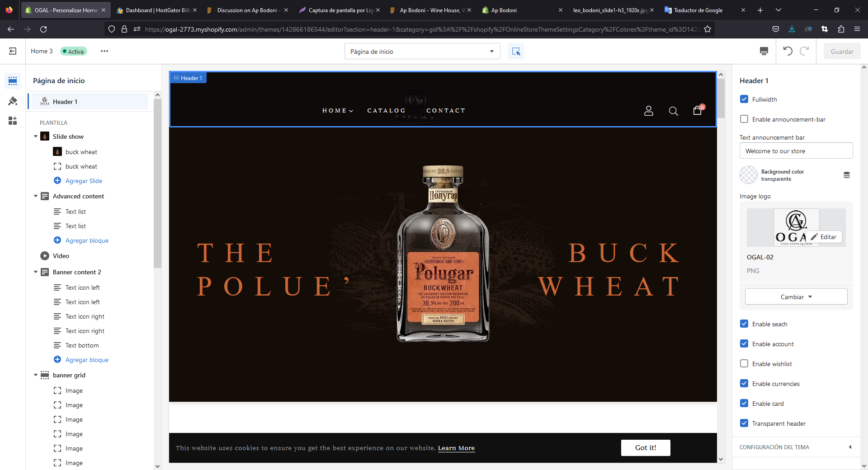Switch to Captura de pantalla tab

(339, 10)
